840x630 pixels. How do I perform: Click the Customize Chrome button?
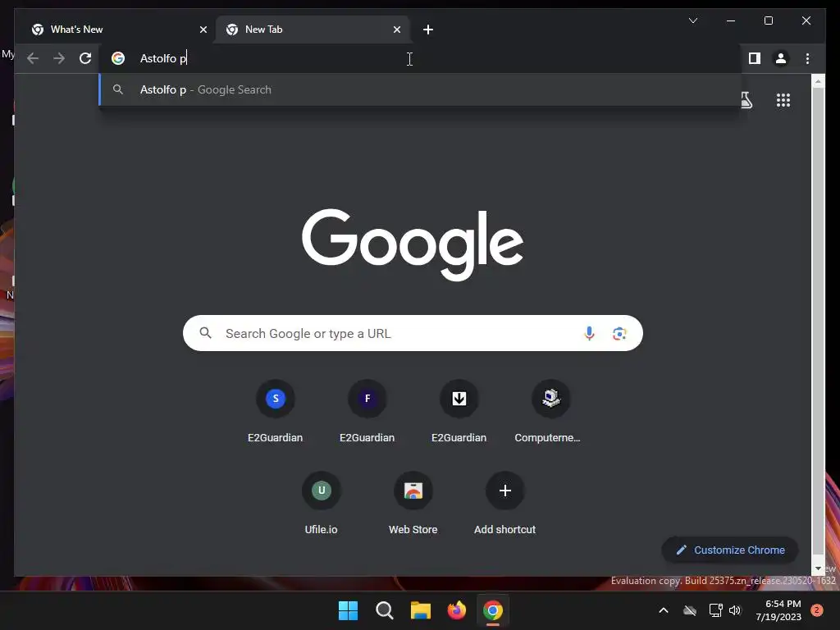pos(730,550)
